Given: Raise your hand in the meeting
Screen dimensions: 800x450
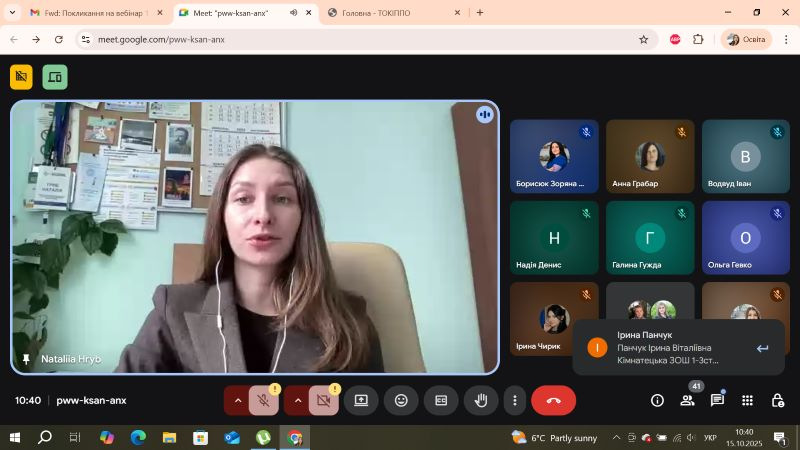Looking at the screenshot, I should (481, 400).
